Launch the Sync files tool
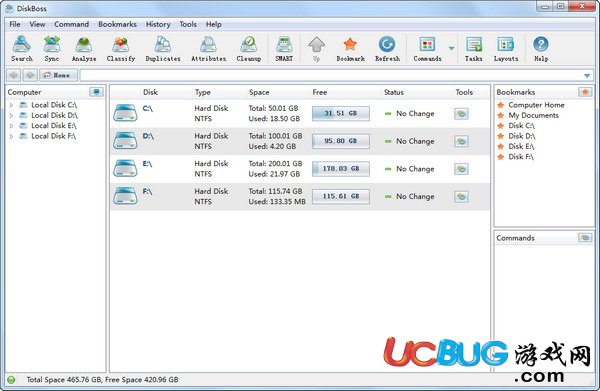Viewport: 600px width, 391px height. click(x=52, y=49)
